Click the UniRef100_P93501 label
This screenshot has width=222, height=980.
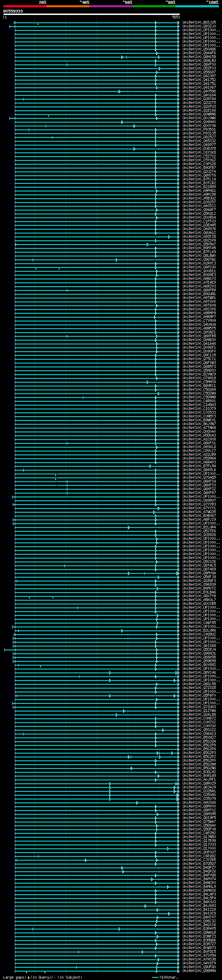199,129
